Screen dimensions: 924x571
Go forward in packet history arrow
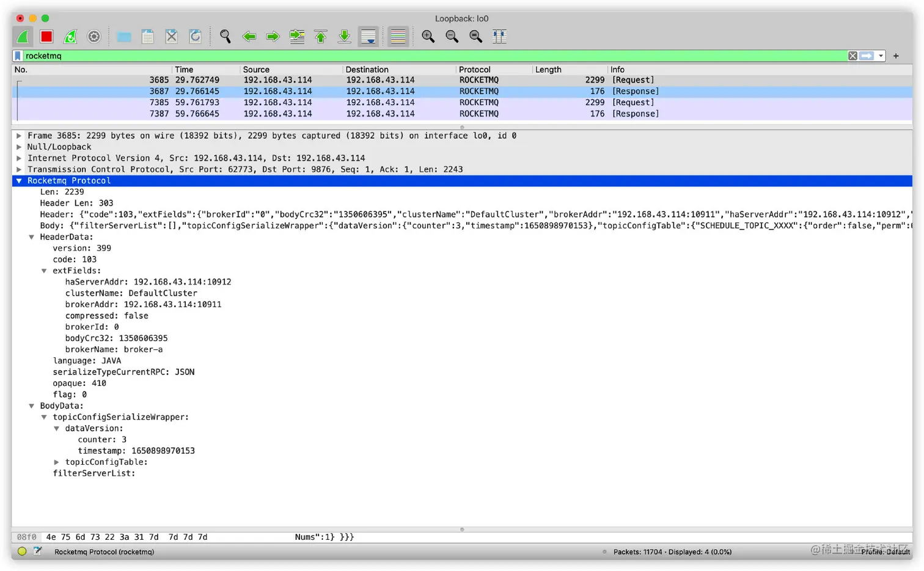[273, 37]
